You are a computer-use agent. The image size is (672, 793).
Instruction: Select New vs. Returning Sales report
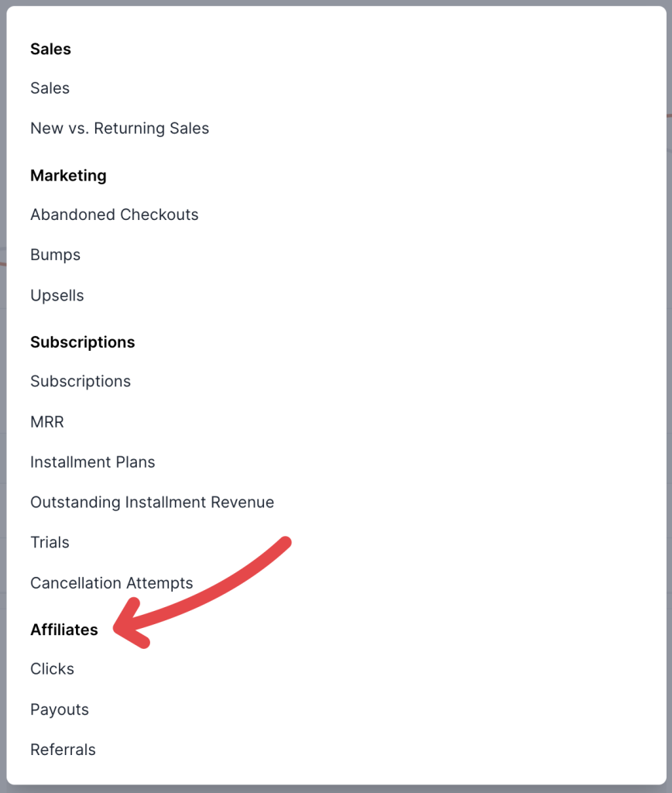coord(119,129)
